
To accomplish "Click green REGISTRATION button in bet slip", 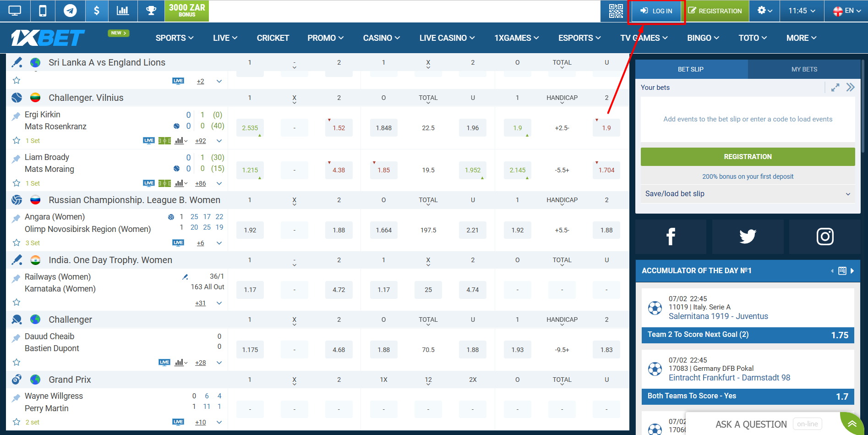I will click(748, 157).
